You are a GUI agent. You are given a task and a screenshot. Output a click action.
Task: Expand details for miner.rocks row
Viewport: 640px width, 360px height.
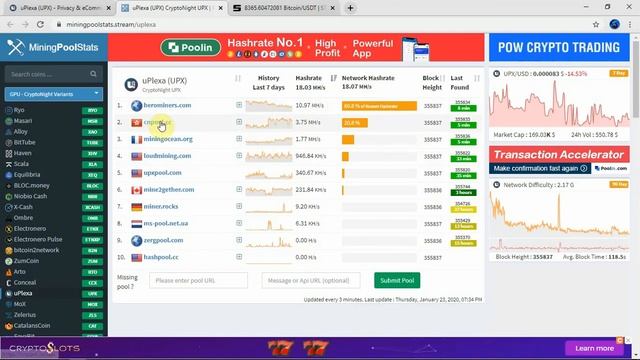click(x=239, y=206)
